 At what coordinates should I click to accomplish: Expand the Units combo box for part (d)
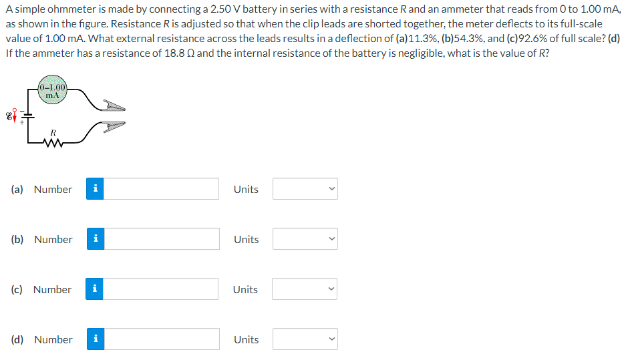coord(305,339)
